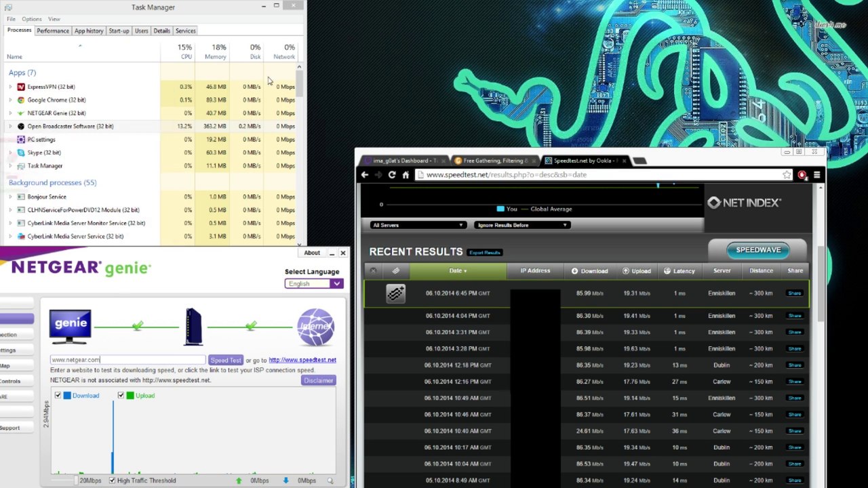Open the View menu in Task Manager
This screenshot has width=868, height=488.
point(54,19)
